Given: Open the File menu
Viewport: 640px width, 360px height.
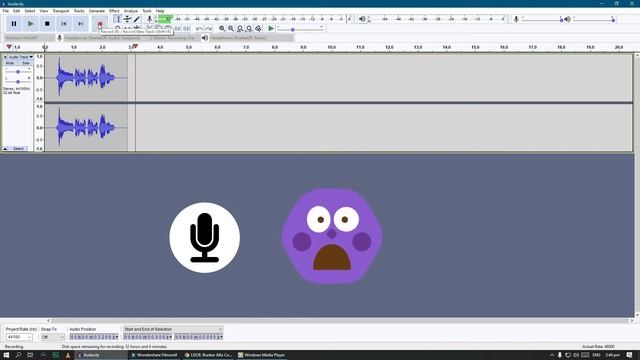Looking at the screenshot, I should click(x=6, y=11).
